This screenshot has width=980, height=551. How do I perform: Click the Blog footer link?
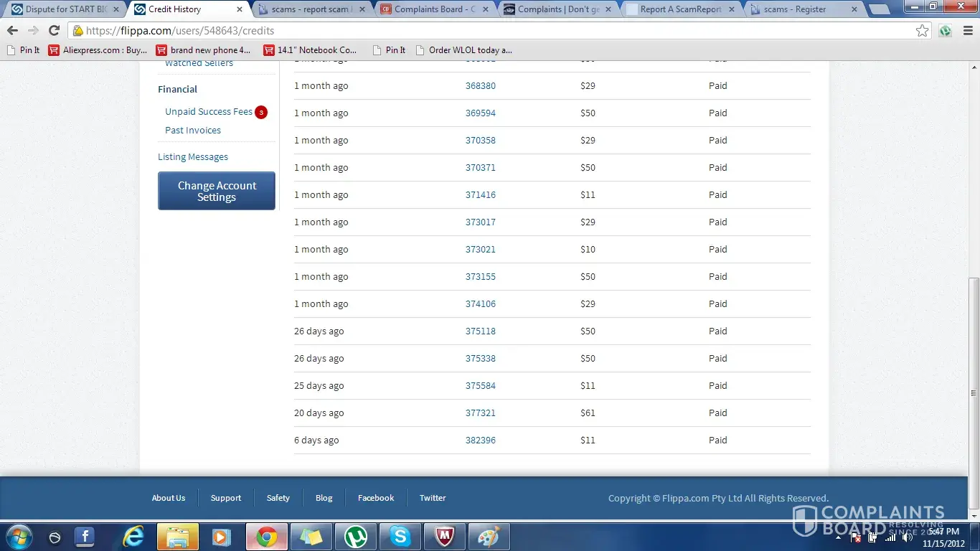pyautogui.click(x=324, y=498)
